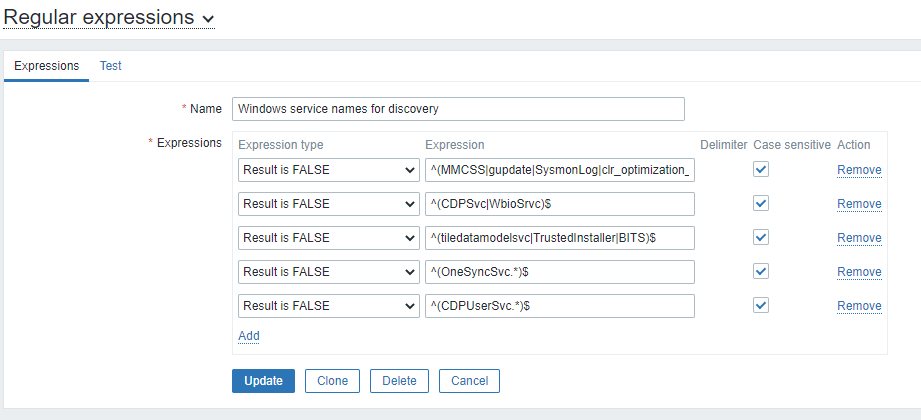The image size is (921, 420).
Task: Toggle case sensitive for CDPUserSvc expression
Action: tap(762, 306)
